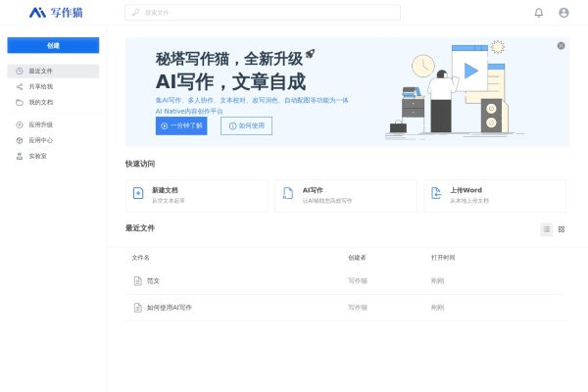Select 最近文件 in the sidebar
This screenshot has width=588, height=392.
[x=53, y=72]
